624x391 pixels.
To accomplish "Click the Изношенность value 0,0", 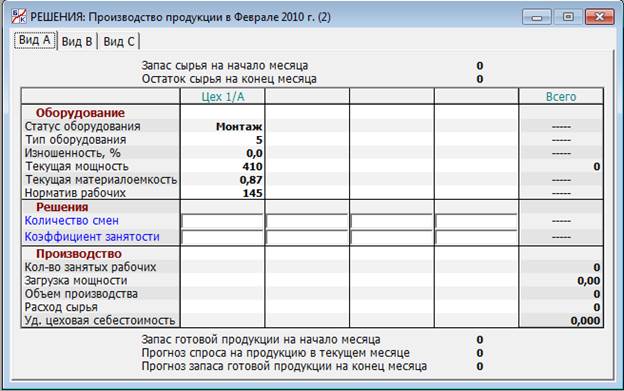I will [x=254, y=153].
